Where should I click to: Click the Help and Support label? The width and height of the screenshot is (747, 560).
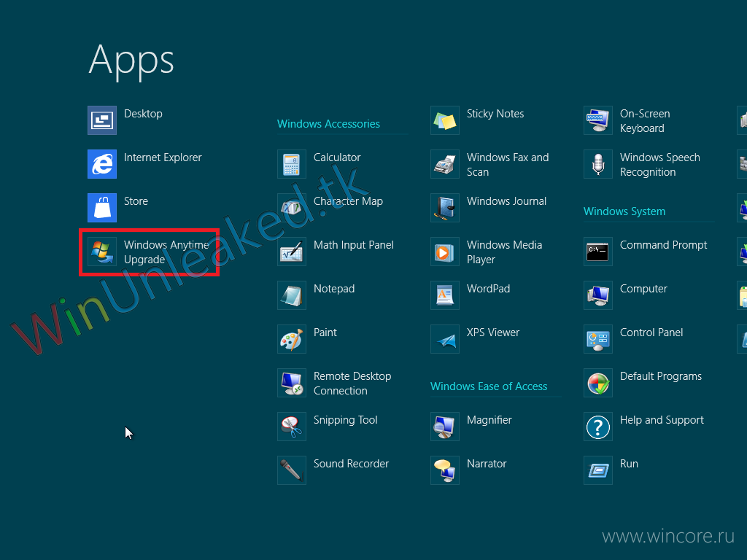(662, 420)
